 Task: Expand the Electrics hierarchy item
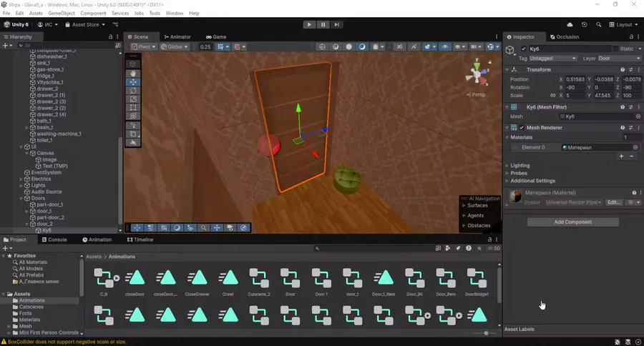[21, 179]
